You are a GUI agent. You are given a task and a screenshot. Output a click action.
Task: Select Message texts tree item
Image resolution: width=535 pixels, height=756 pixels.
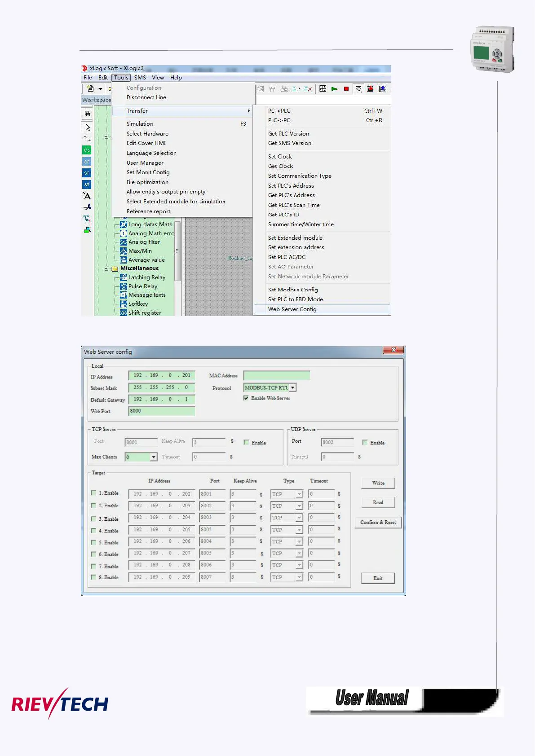point(147,295)
